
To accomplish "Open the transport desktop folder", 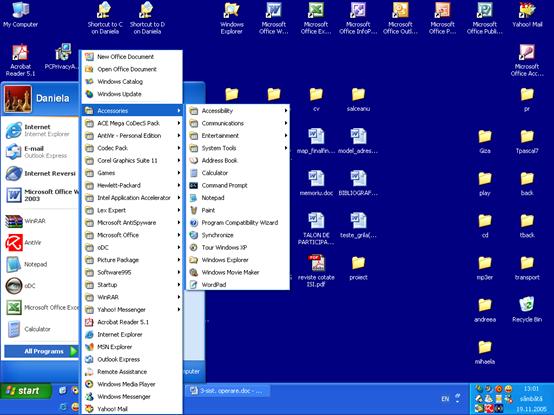I will click(527, 268).
